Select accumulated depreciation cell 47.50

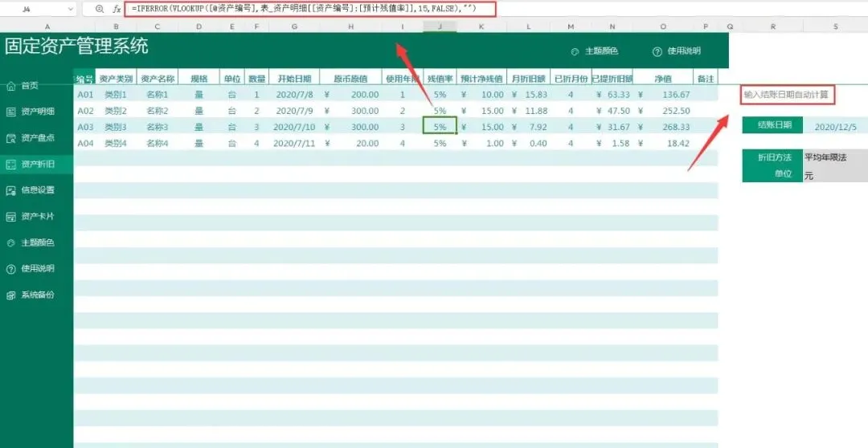pyautogui.click(x=612, y=111)
